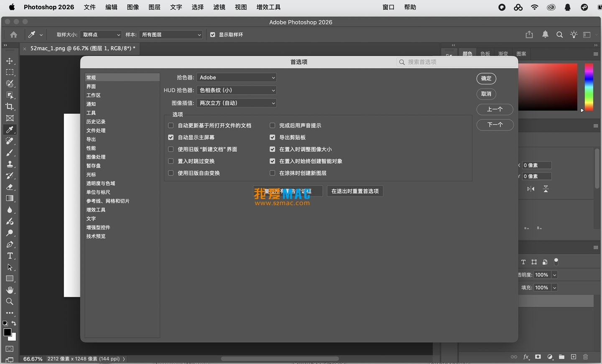602x364 pixels.
Task: Click the 确定 button
Action: [x=486, y=79]
